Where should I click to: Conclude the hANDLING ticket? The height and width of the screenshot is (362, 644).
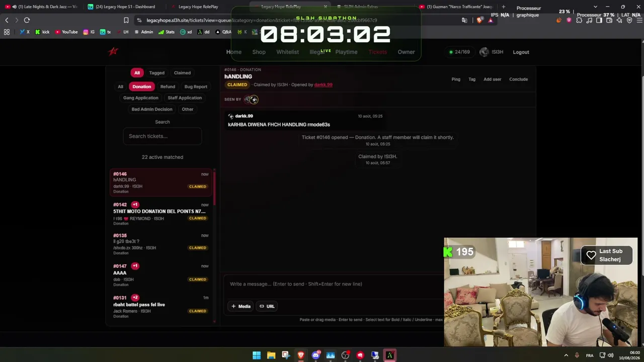click(x=519, y=79)
